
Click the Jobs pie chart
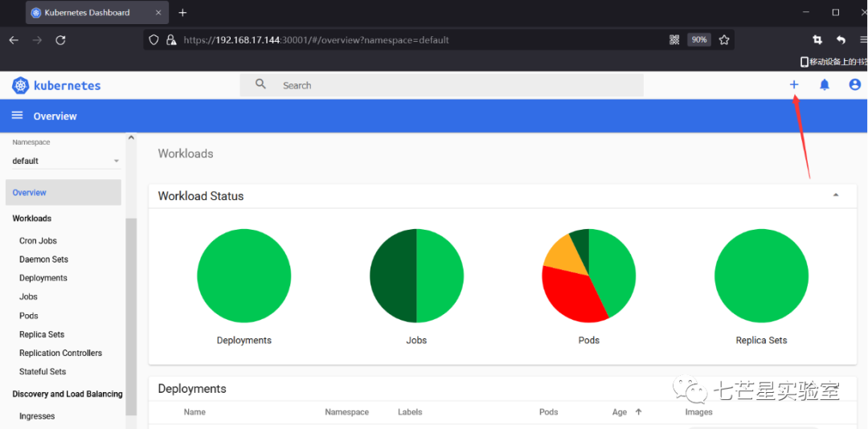[416, 276]
